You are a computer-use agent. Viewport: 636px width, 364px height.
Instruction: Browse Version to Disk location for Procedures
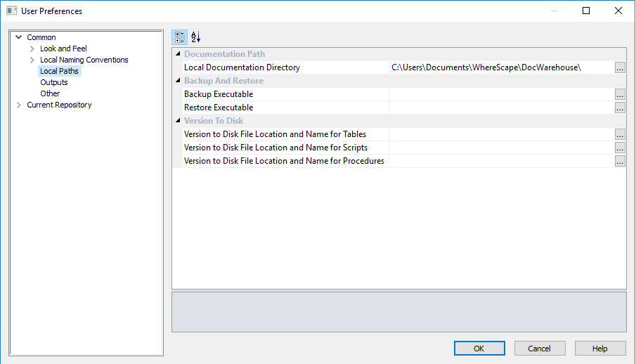click(x=620, y=161)
